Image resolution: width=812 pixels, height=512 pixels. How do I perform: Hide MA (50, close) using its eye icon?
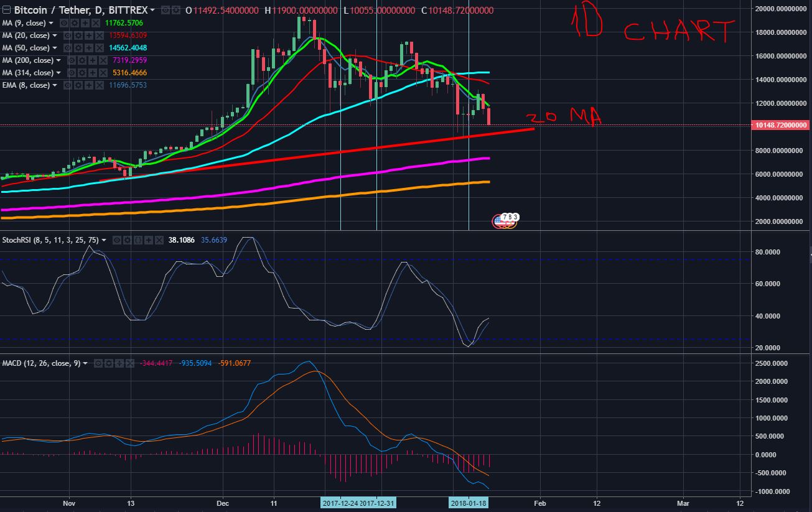[68, 48]
